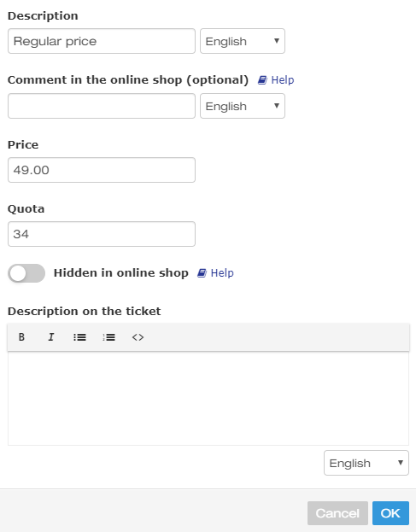
Task: Open Comment language dropdown
Action: pos(243,106)
